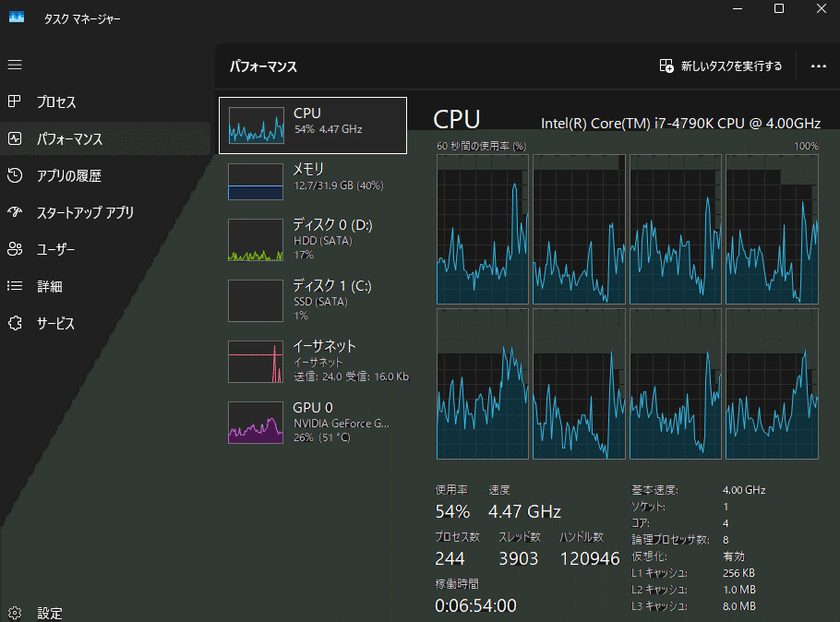Select the メモリ performance item

click(x=313, y=182)
